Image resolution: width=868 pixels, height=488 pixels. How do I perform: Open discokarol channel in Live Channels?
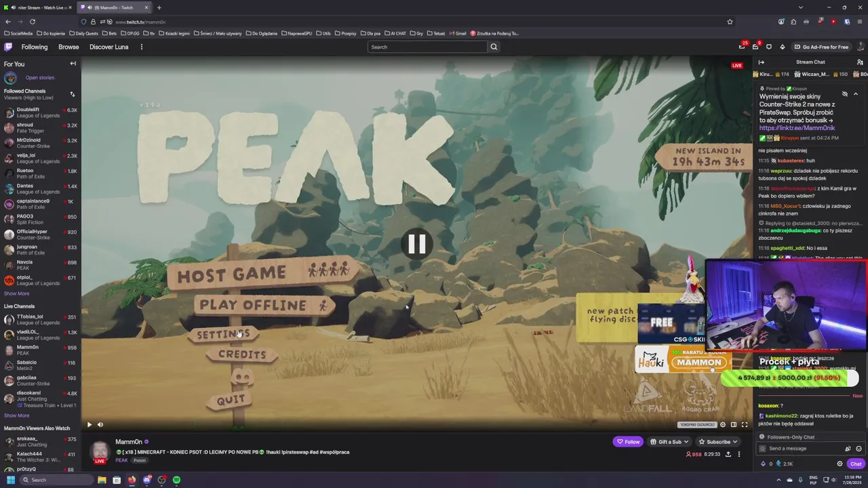click(x=41, y=399)
